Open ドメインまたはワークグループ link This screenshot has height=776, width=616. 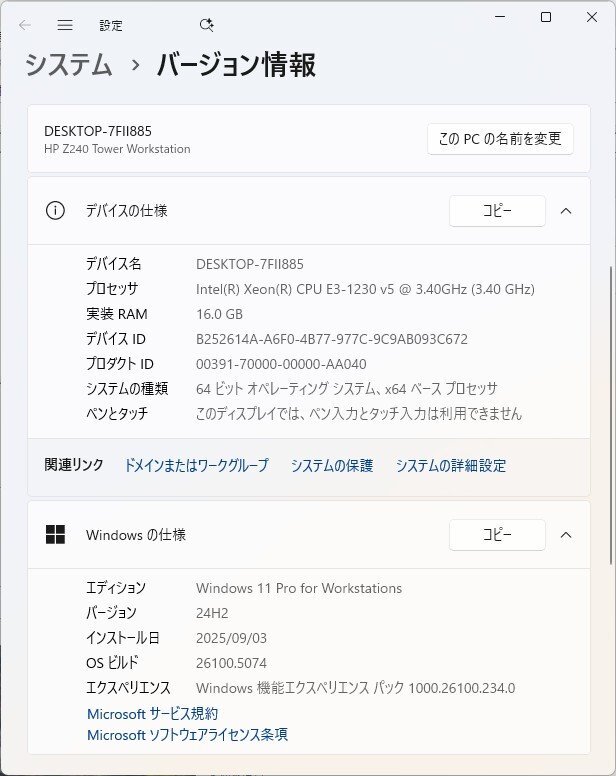(x=196, y=465)
